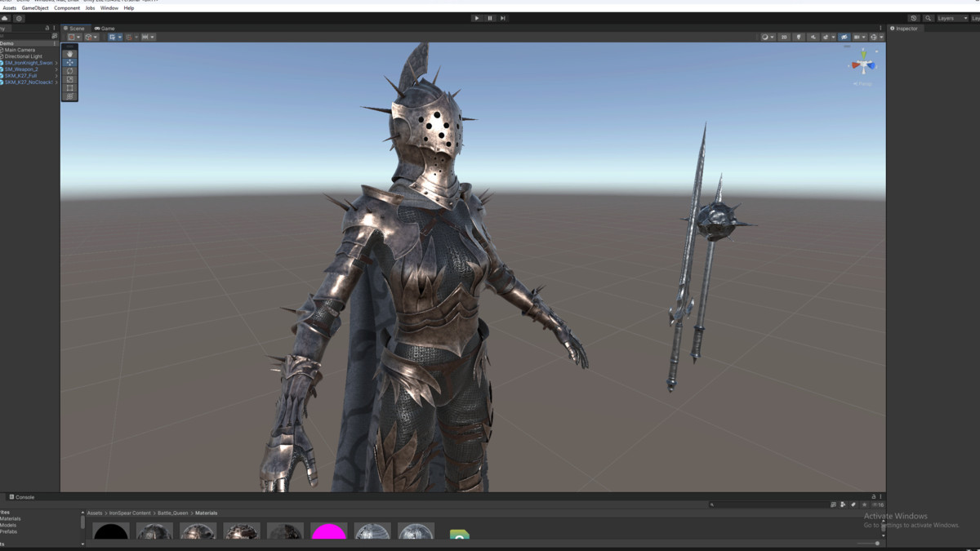Select the Move tool in scene toolbar
Screen dimensions: 980x551
tap(69, 62)
